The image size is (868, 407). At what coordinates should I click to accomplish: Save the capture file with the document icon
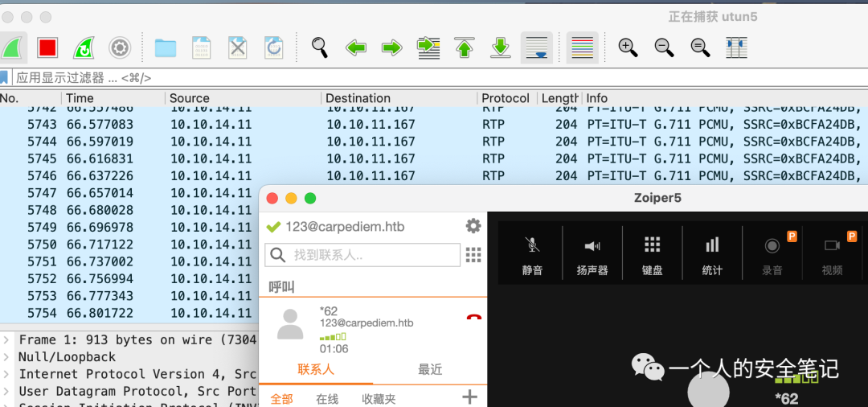(x=202, y=47)
